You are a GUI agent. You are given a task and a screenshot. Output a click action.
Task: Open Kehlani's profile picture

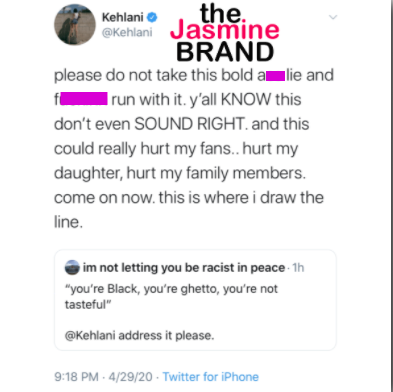[x=75, y=25]
